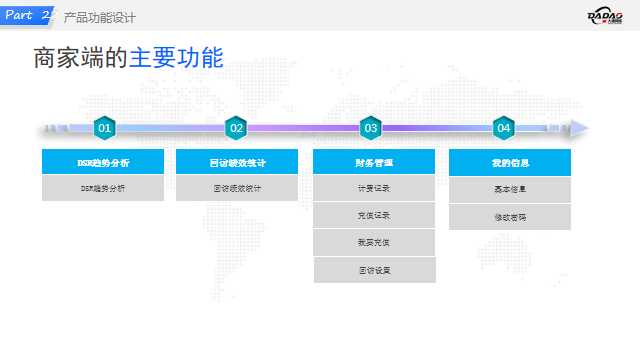Click the hexagon marker labeled 02

click(x=236, y=128)
